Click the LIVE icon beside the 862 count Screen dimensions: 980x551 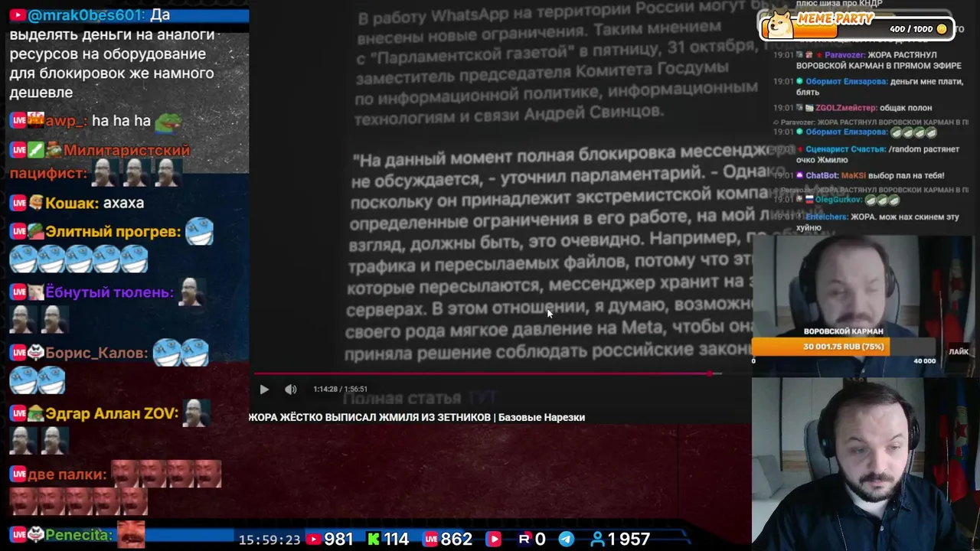point(432,540)
